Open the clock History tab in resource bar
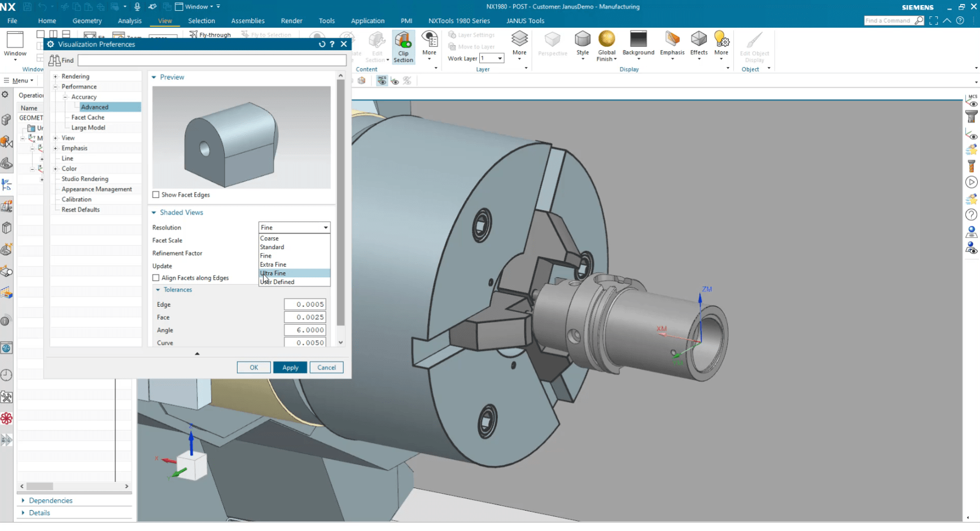The image size is (980, 531). 6,375
